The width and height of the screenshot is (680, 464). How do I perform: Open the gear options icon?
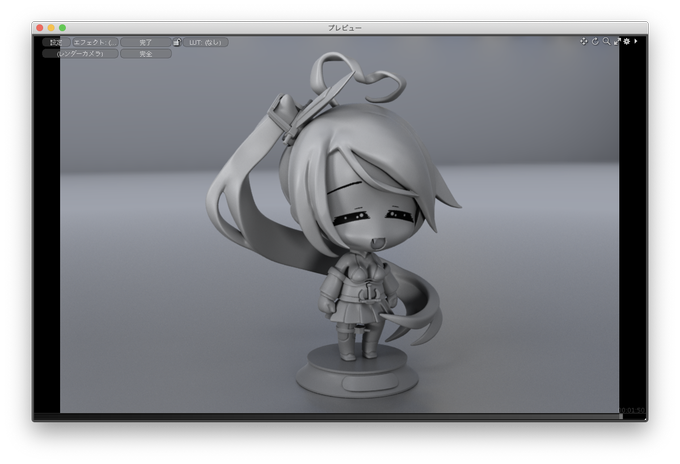627,42
